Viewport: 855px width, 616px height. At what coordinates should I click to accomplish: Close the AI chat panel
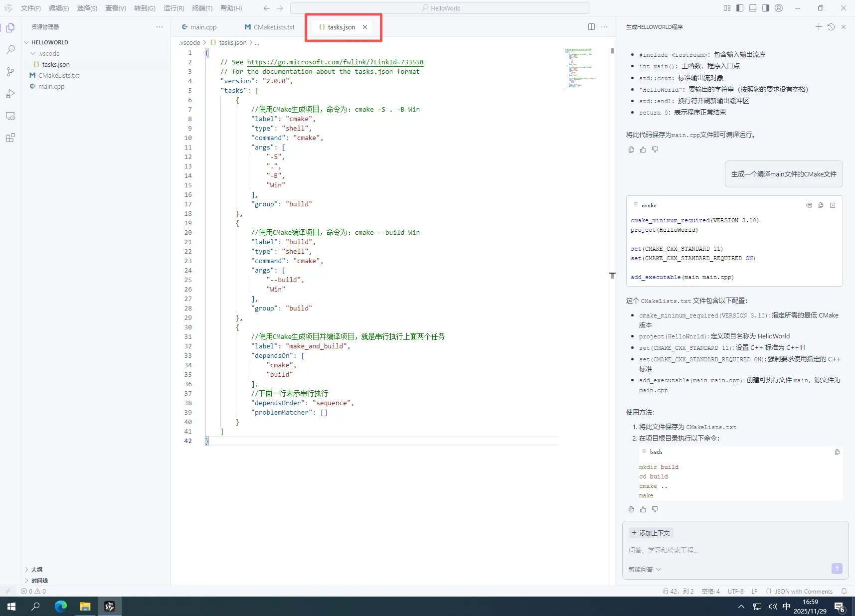[x=844, y=27]
